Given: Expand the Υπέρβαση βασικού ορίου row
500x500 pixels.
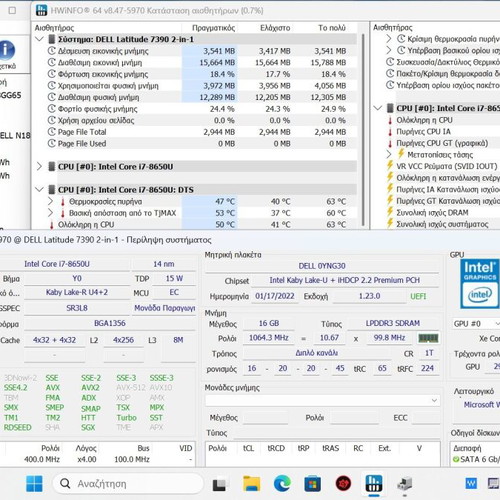Looking at the screenshot, I should (389, 50).
